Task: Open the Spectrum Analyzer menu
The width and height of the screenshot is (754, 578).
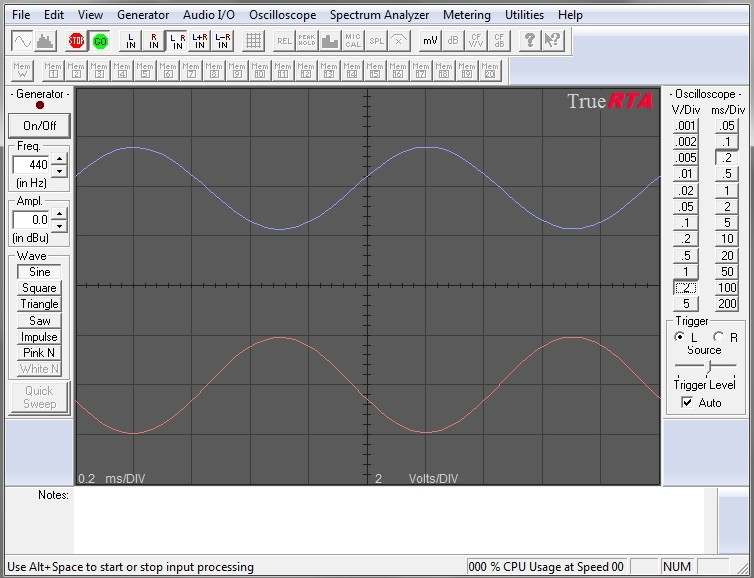Action: coord(379,15)
